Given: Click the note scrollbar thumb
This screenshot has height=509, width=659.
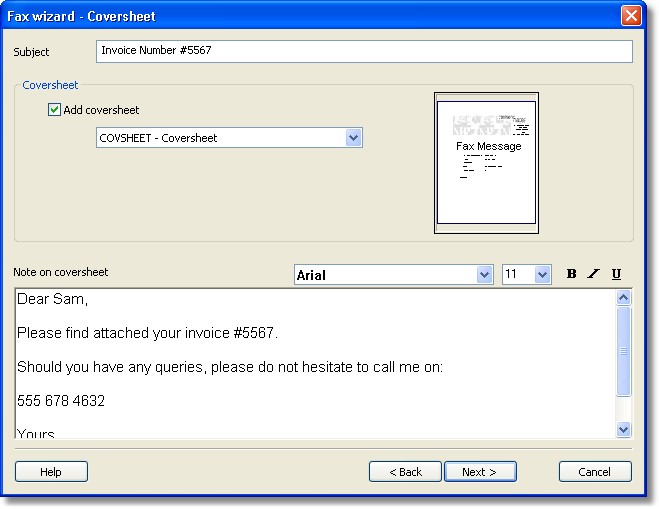Looking at the screenshot, I should click(x=624, y=351).
